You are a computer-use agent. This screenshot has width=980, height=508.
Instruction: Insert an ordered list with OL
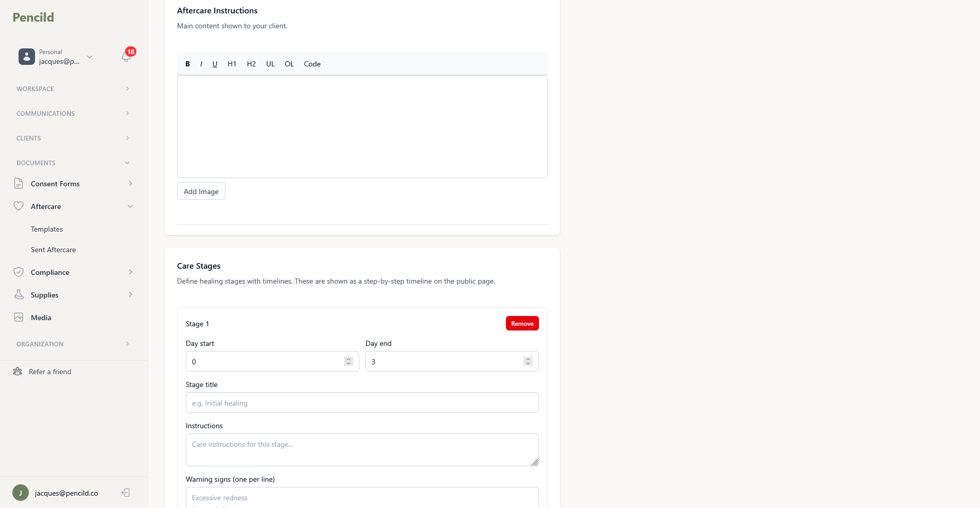pos(289,64)
